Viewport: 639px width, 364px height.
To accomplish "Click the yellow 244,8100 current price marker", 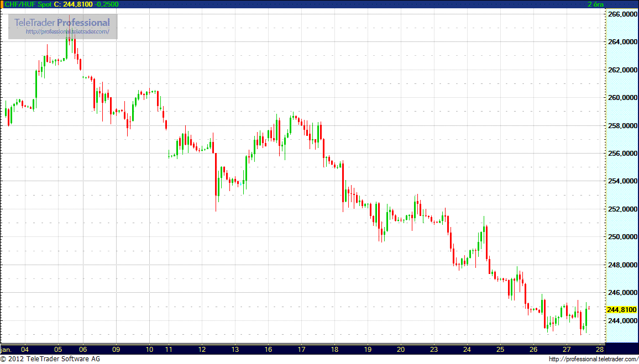I will tap(621, 309).
